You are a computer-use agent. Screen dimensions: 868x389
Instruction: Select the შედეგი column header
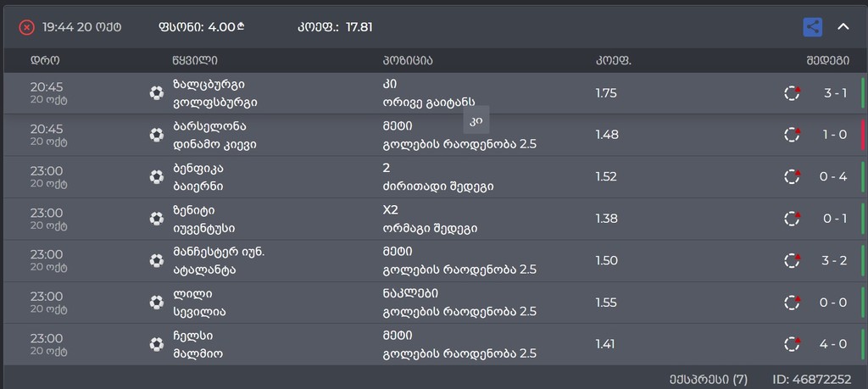click(x=827, y=61)
